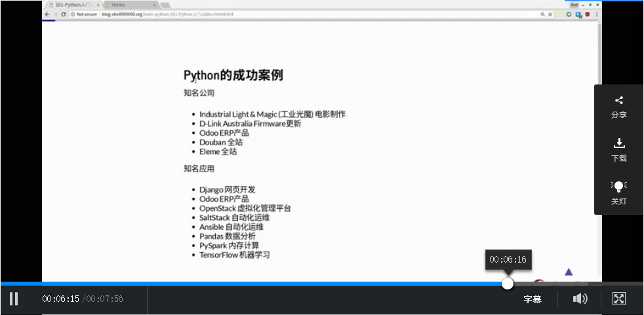The height and width of the screenshot is (315, 644).
Task: Switch to the 101-Python入门 tab
Action: coord(74,5)
